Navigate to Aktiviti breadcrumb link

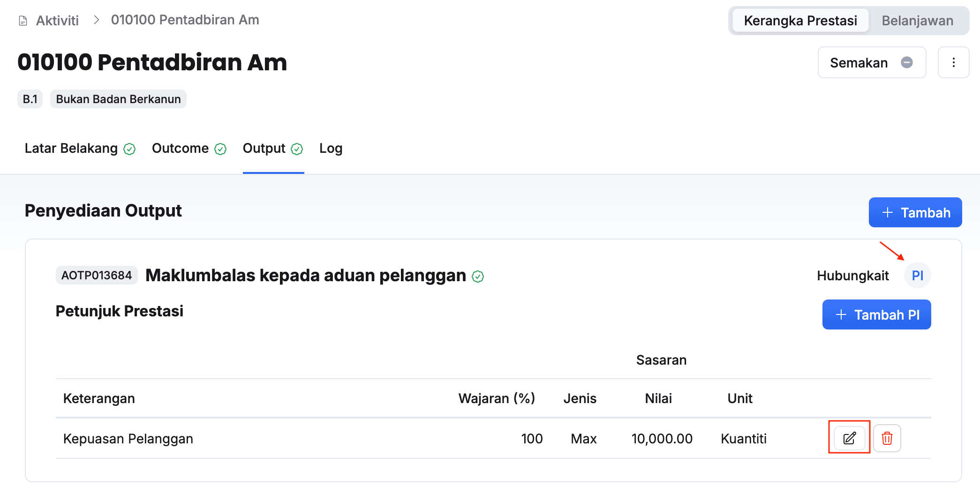57,21
